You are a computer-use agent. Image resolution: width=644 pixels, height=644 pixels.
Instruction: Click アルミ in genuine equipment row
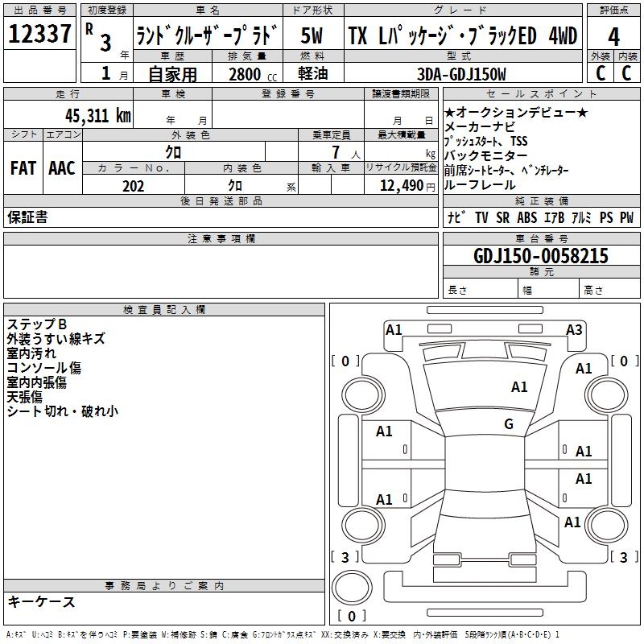click(x=581, y=217)
